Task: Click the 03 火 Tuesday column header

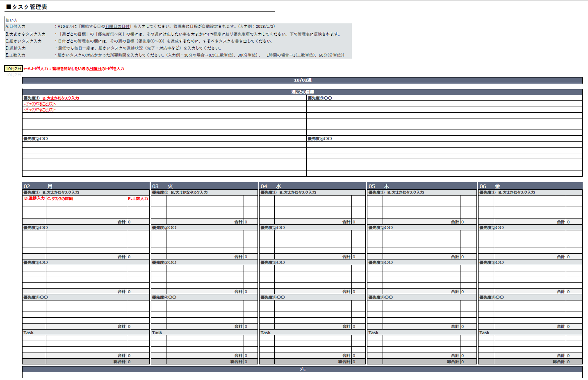Action: (x=204, y=186)
